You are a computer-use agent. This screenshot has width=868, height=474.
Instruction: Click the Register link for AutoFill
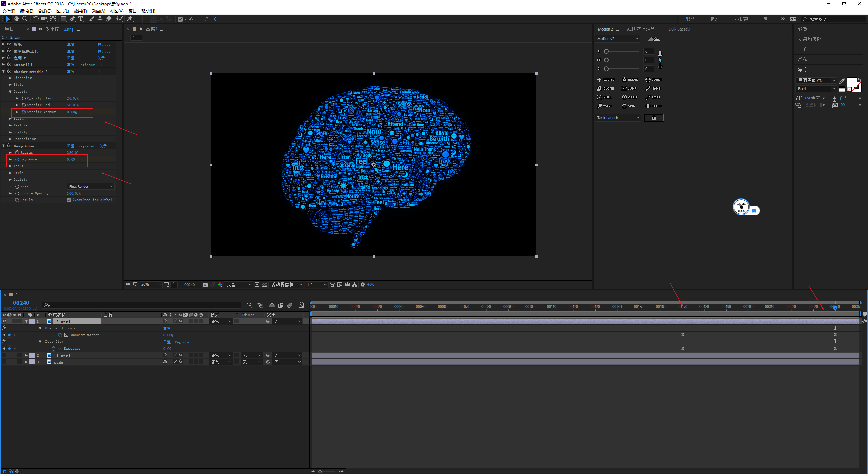tap(86, 65)
